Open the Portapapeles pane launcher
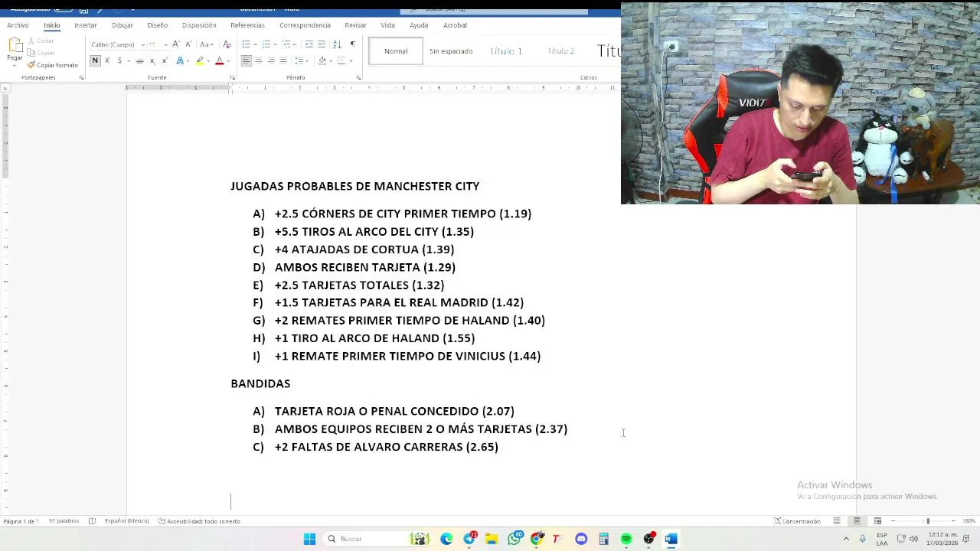 [81, 77]
